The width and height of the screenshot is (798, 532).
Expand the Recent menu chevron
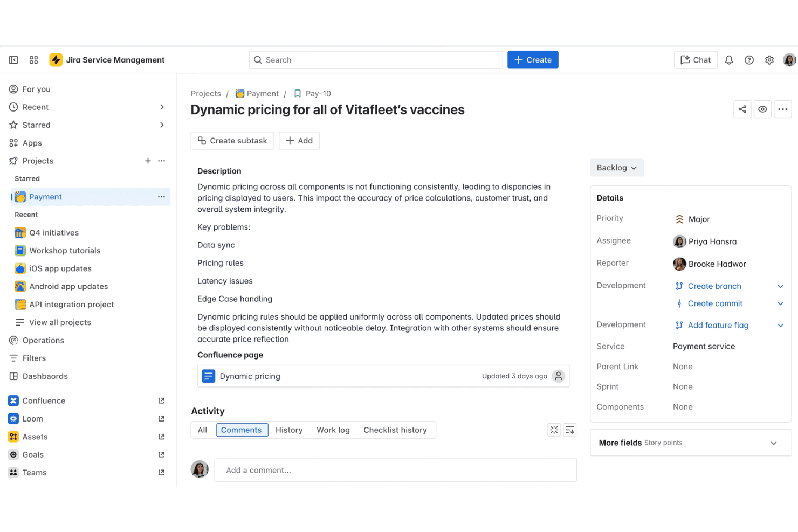coord(162,107)
